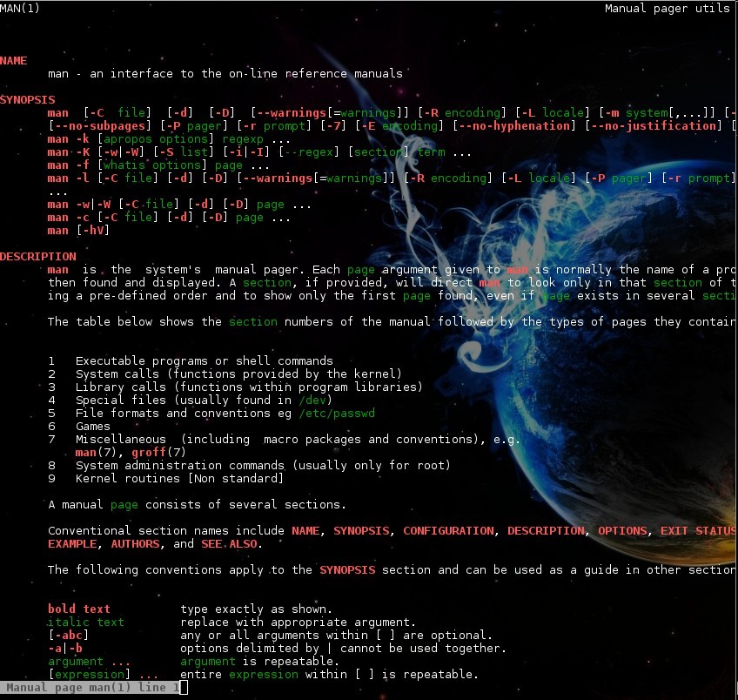Click 'options delimited by | cannot be used together.'
Image resolution: width=738 pixels, height=700 pixels.
coord(343,649)
